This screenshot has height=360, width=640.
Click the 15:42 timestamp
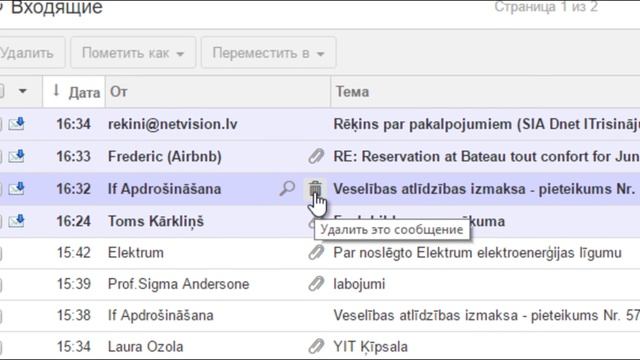coord(73,253)
